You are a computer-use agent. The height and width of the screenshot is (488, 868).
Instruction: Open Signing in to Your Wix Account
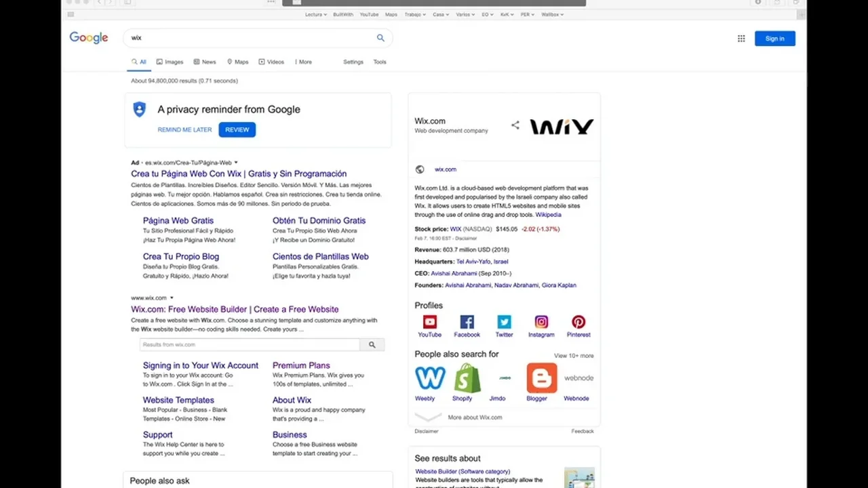201,365
